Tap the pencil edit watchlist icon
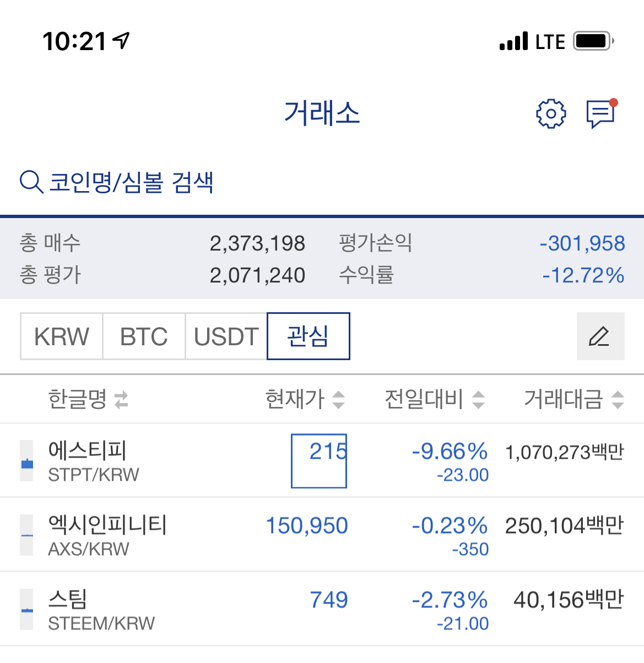 pos(600,336)
